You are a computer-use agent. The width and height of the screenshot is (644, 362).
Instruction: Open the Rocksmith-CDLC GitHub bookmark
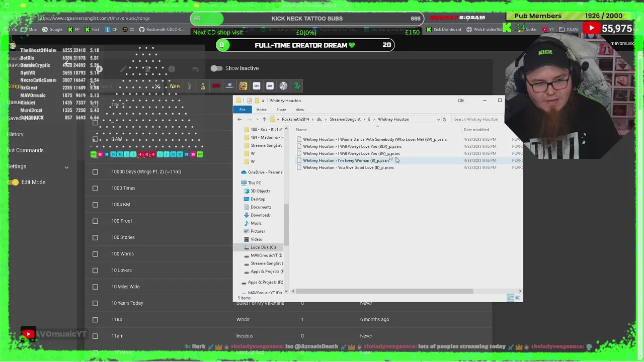click(163, 30)
